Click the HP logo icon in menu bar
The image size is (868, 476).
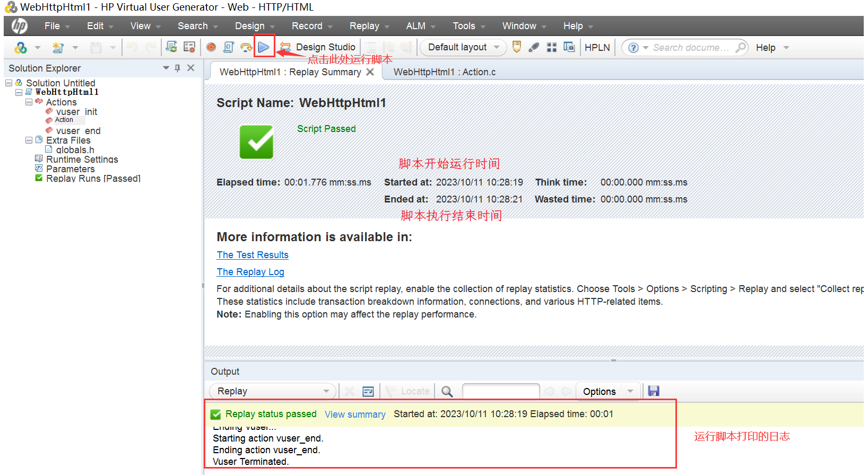(20, 25)
